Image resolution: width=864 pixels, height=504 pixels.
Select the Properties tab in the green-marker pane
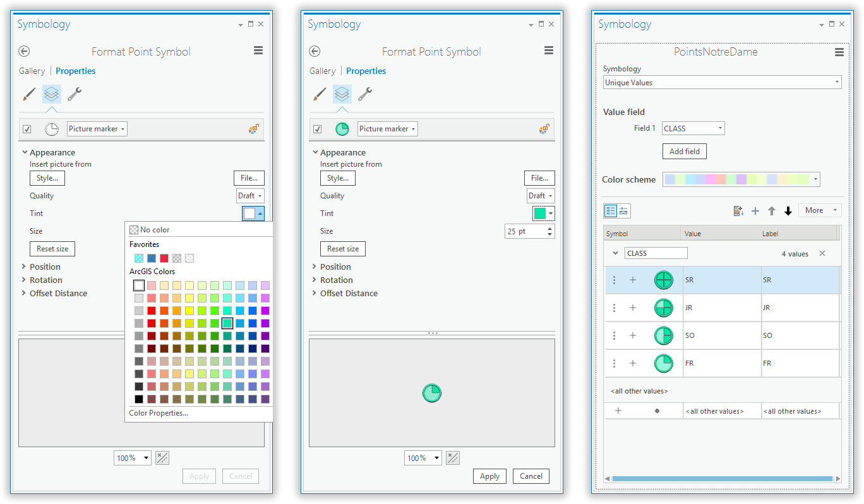[x=366, y=71]
